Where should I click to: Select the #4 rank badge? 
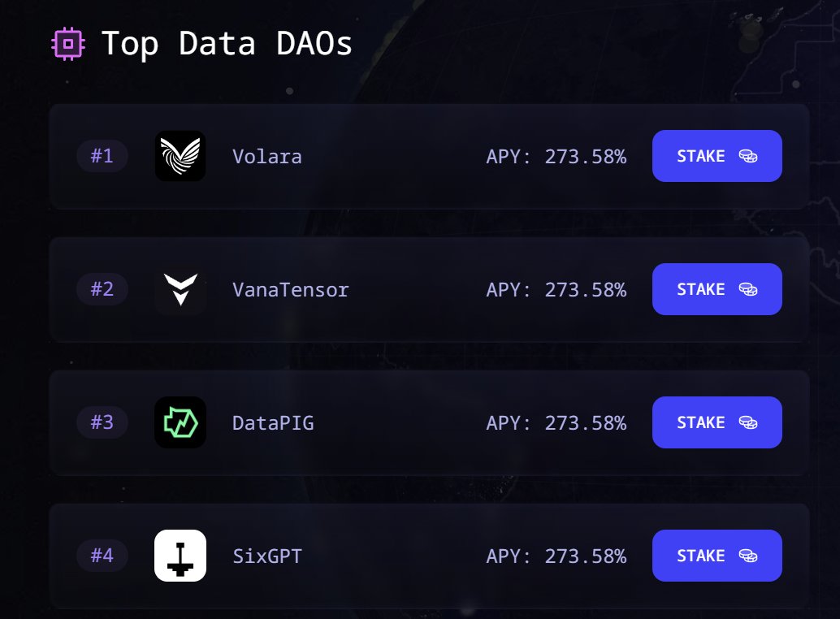coord(102,556)
